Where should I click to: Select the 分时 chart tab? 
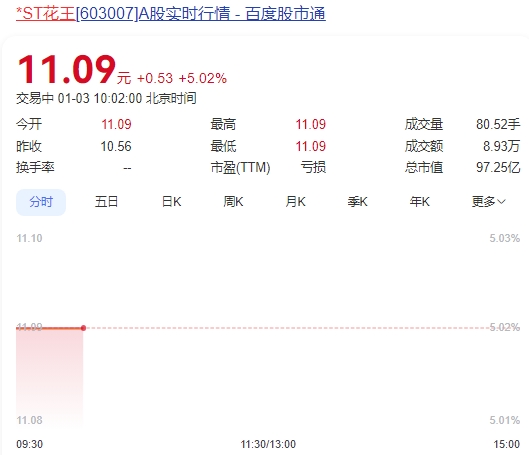(x=41, y=202)
